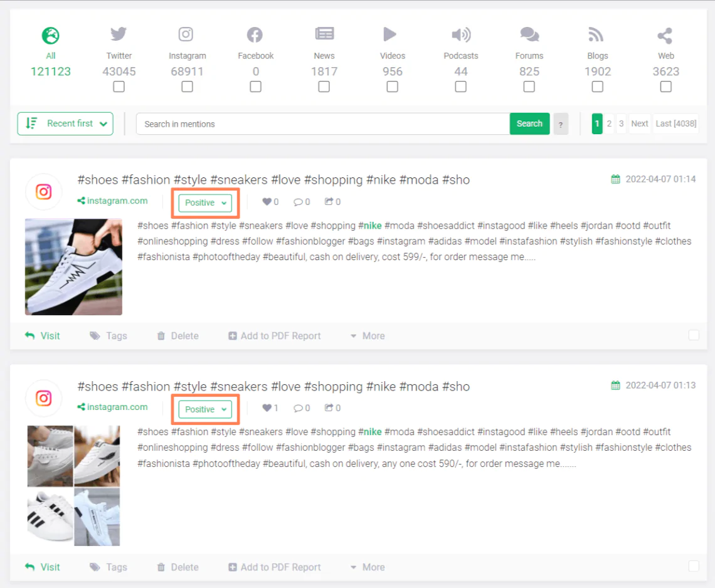Enable the Podcasts source checkbox
The width and height of the screenshot is (715, 588).
click(460, 87)
